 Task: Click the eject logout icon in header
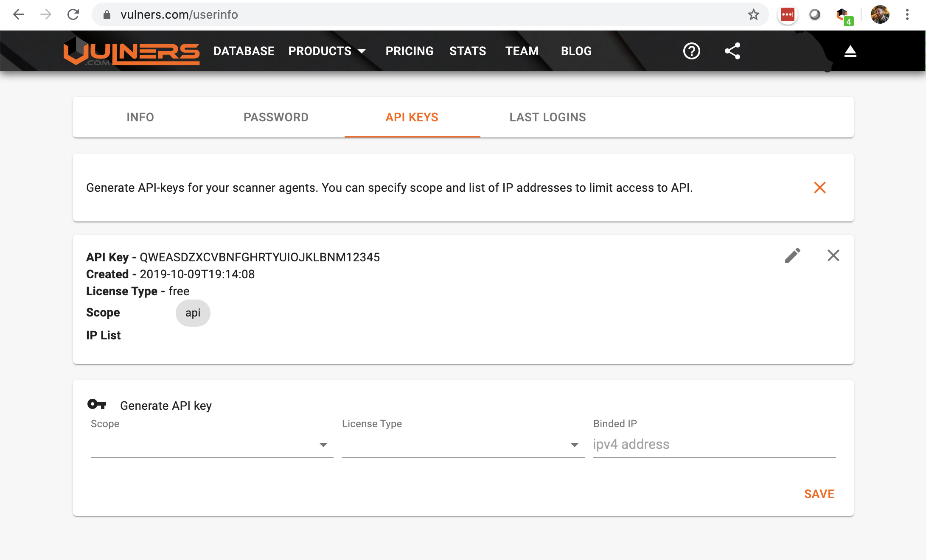pos(850,51)
